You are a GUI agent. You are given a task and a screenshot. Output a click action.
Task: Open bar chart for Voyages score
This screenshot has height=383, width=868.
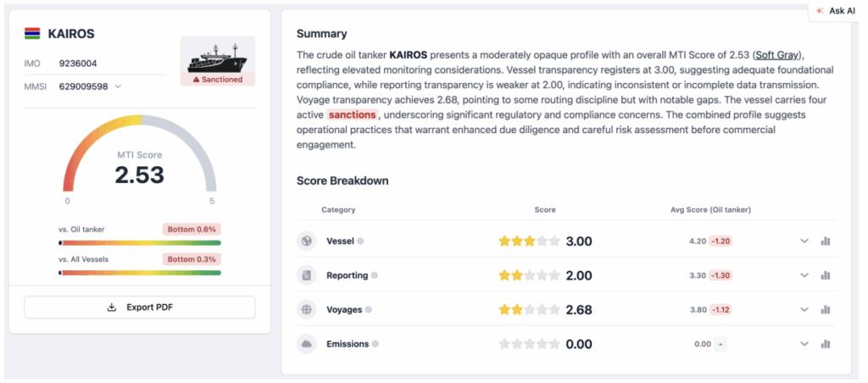825,310
